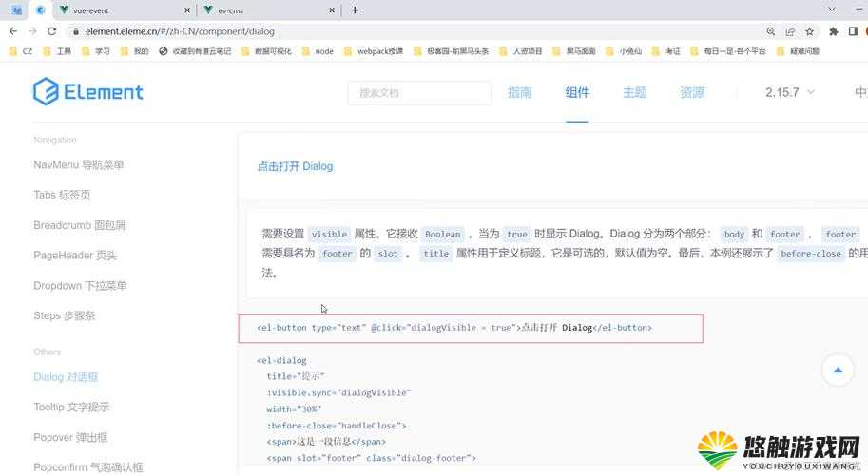Viewport: 868px width, 475px height.
Task: Open the 每日一足 bookmark folder
Action: tap(728, 51)
